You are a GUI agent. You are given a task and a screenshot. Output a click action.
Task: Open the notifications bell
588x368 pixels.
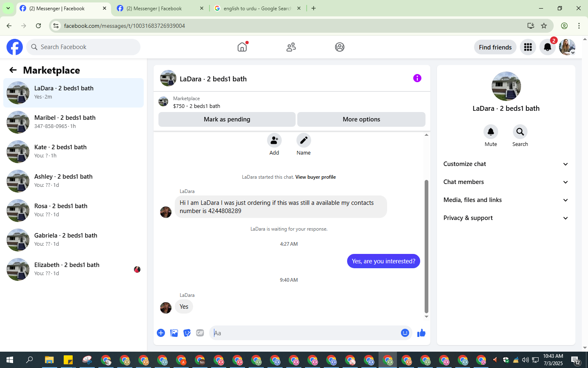coord(548,47)
